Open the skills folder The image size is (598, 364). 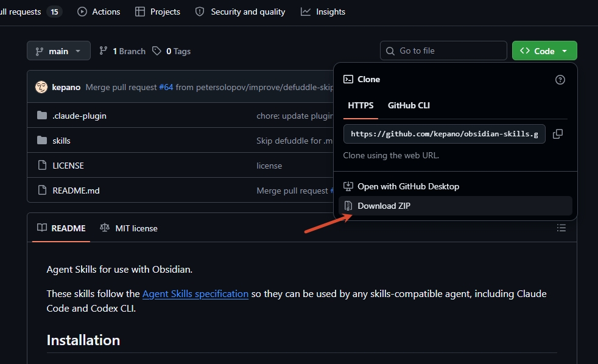coord(62,141)
